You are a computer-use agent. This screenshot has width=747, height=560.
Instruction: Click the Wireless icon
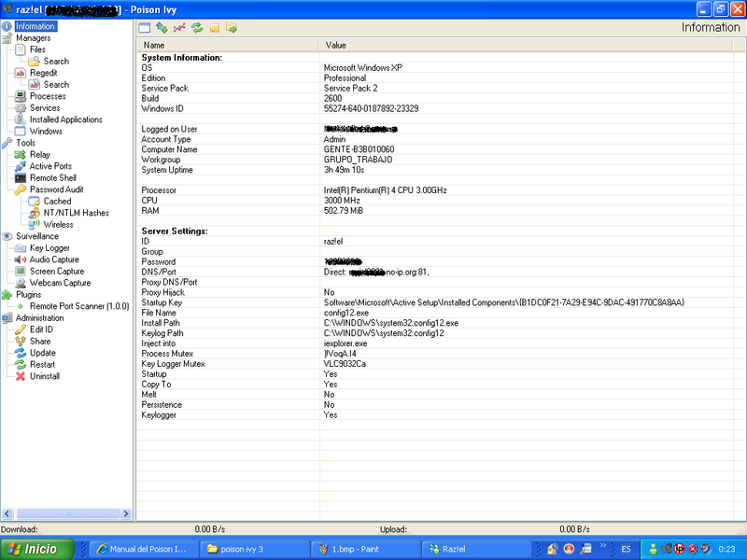point(35,225)
